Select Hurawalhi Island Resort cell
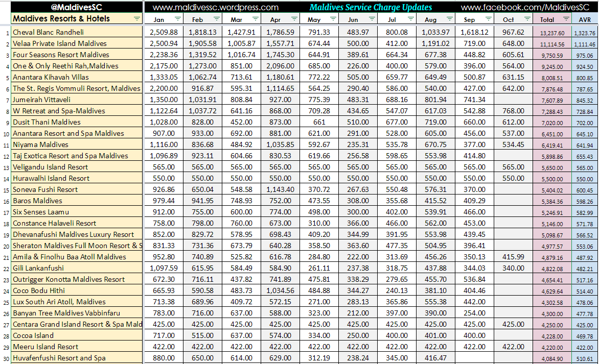 [x=77, y=178]
